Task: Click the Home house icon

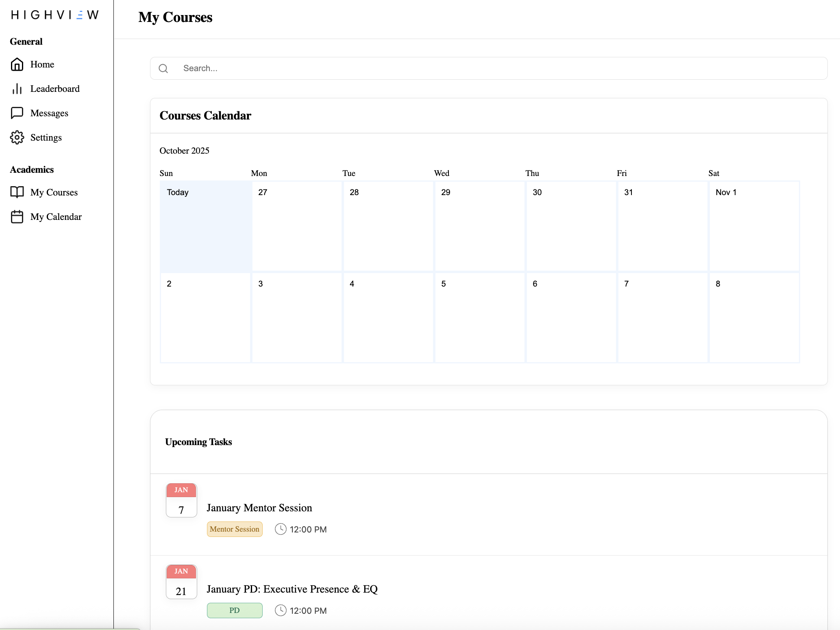Action: coord(17,64)
